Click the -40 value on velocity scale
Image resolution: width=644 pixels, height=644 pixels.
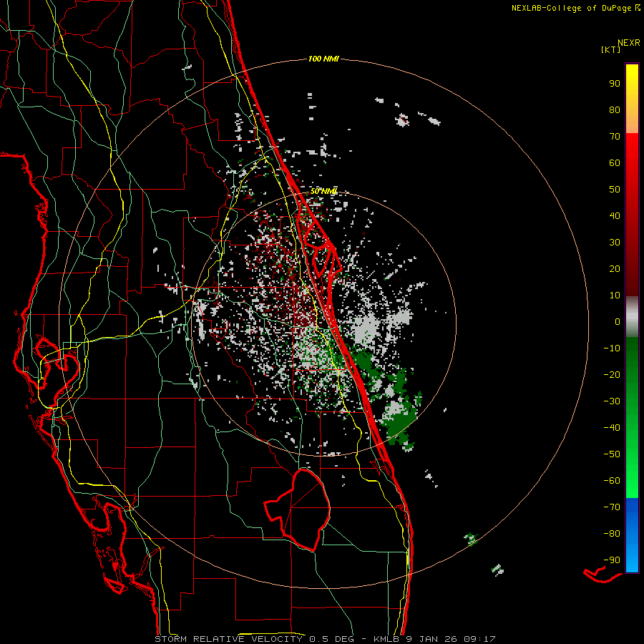[612, 428]
